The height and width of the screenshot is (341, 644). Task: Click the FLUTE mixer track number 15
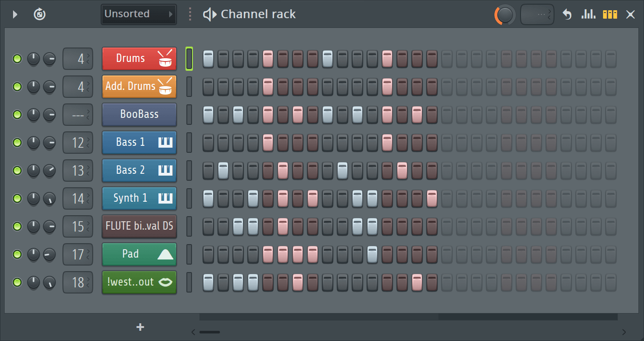[78, 227]
